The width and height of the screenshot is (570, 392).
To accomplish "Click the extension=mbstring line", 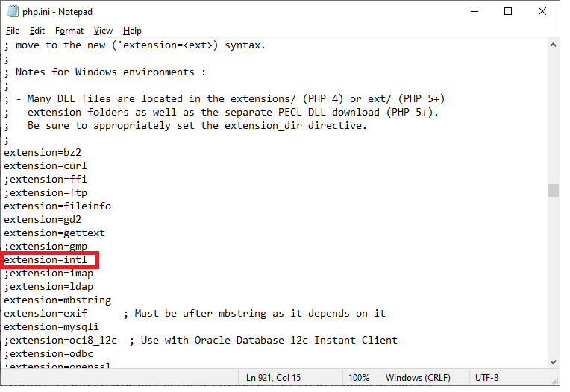I will coord(57,300).
